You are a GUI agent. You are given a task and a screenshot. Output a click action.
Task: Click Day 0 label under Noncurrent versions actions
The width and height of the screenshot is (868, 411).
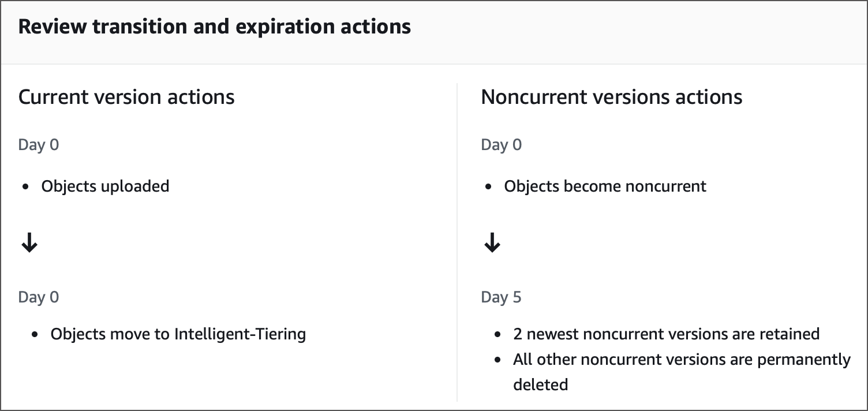pyautogui.click(x=501, y=144)
